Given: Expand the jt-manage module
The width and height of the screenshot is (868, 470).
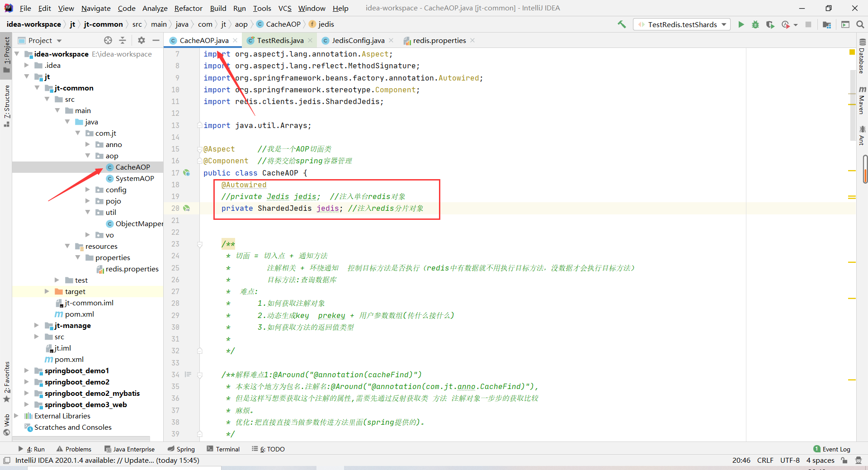Looking at the screenshot, I should click(37, 325).
